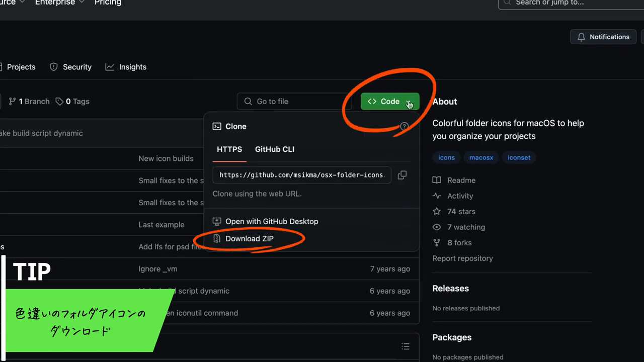This screenshot has width=644, height=362.
Task: Open the help icon in the Clone panel
Action: tap(404, 126)
